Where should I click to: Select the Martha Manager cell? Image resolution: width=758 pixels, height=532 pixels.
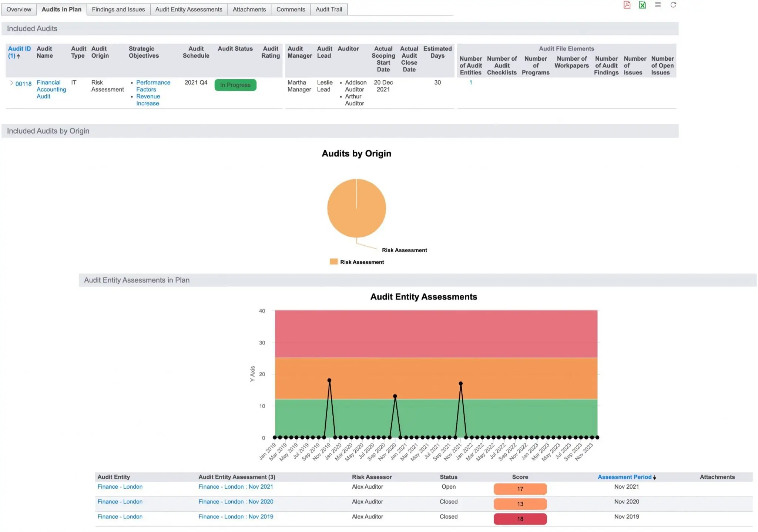(299, 86)
